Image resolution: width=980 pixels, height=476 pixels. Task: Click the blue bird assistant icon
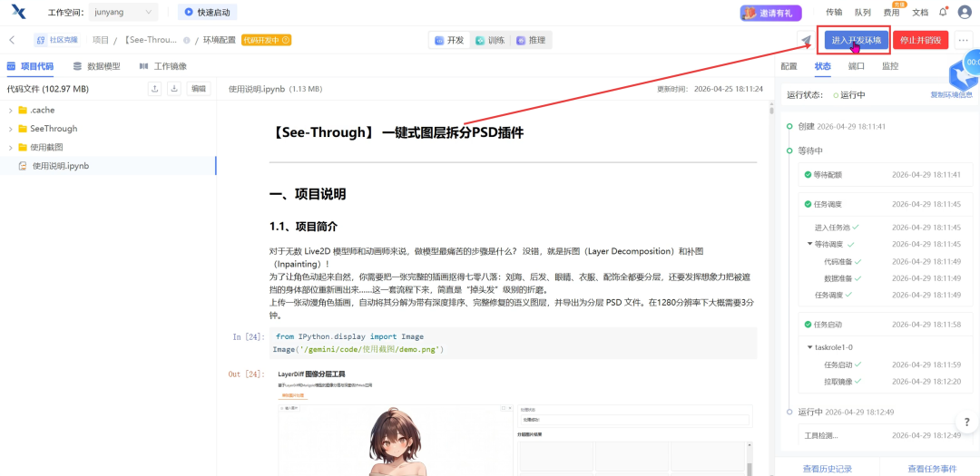pos(963,75)
